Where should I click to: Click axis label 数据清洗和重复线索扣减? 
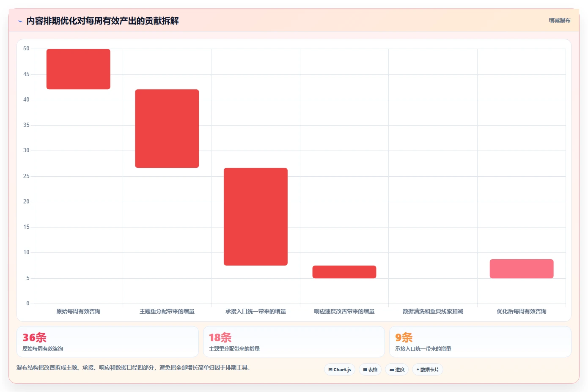(433, 311)
